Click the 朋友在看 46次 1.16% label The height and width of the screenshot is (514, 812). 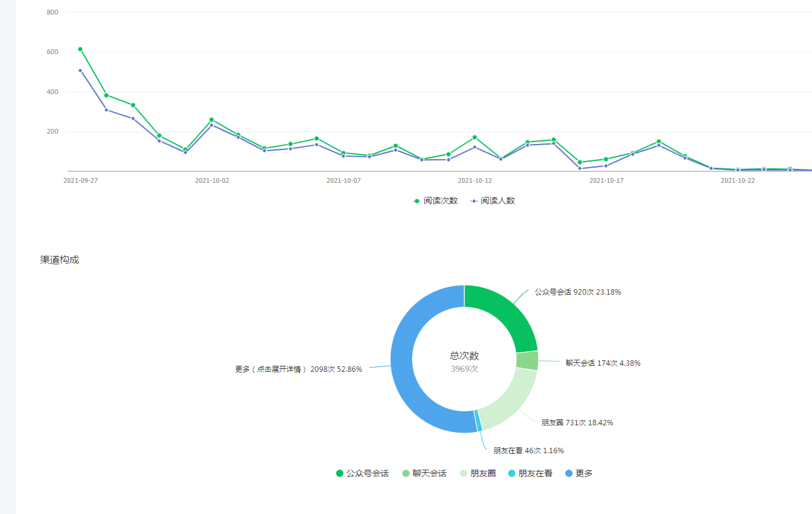click(528, 451)
